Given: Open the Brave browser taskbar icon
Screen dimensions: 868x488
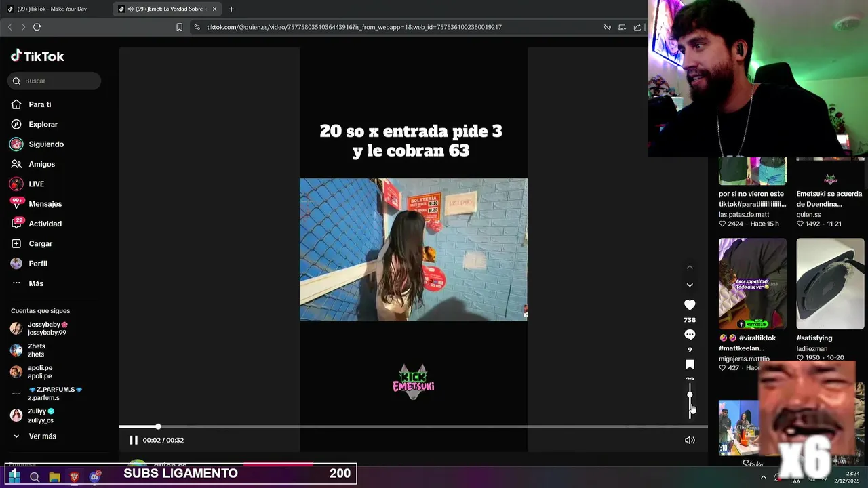Looking at the screenshot, I should coord(75,477).
